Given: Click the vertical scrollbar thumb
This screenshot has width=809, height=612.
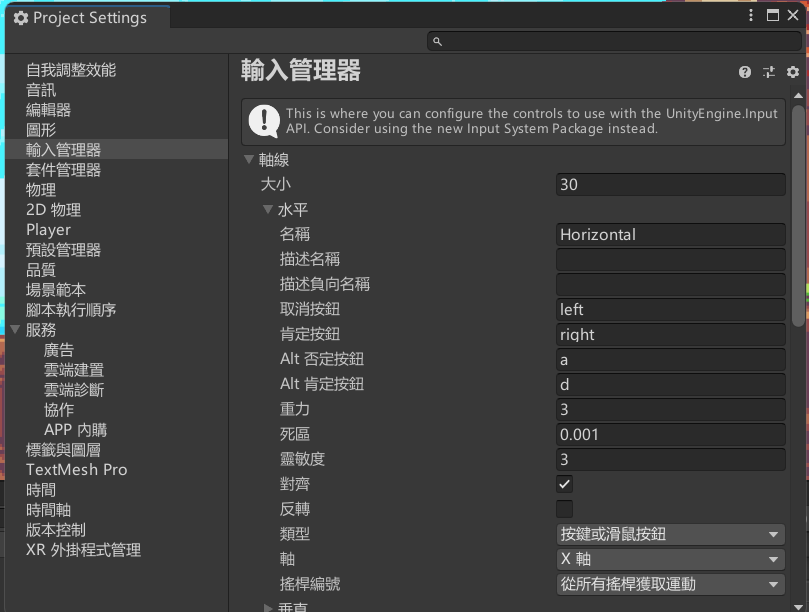Looking at the screenshot, I should pos(798,216).
